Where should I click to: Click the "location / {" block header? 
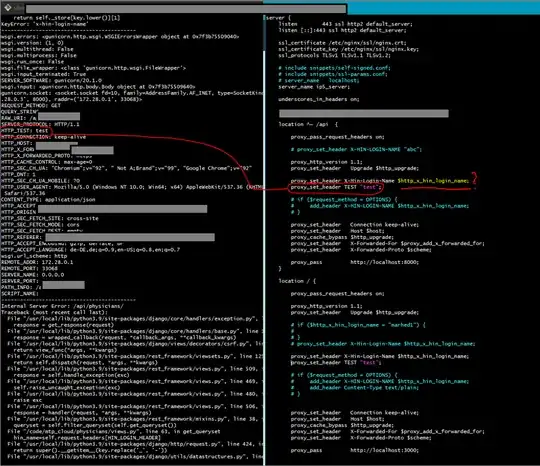[297, 281]
